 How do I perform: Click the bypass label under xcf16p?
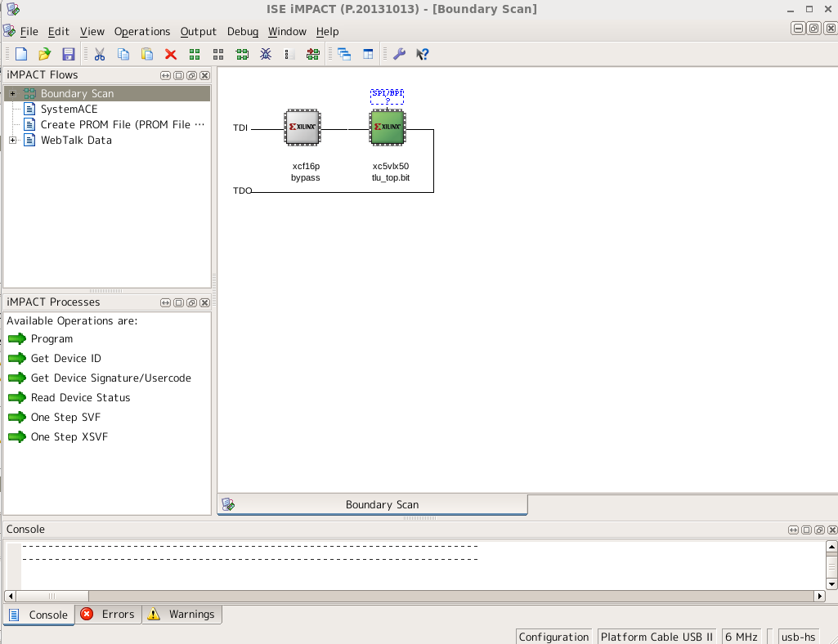tap(306, 177)
